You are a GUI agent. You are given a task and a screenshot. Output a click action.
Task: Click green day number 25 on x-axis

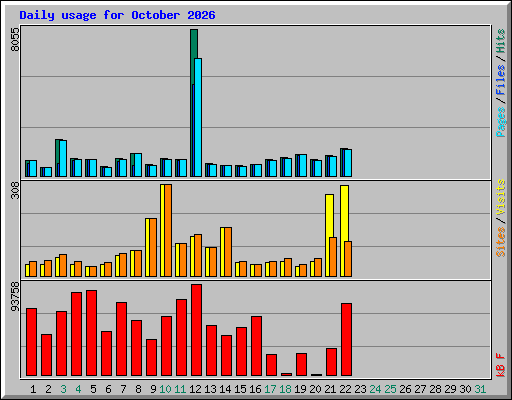coord(390,389)
